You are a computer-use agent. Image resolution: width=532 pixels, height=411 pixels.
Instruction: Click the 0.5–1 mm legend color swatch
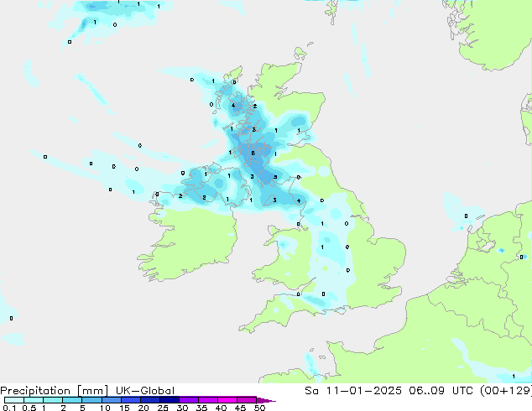(34, 400)
